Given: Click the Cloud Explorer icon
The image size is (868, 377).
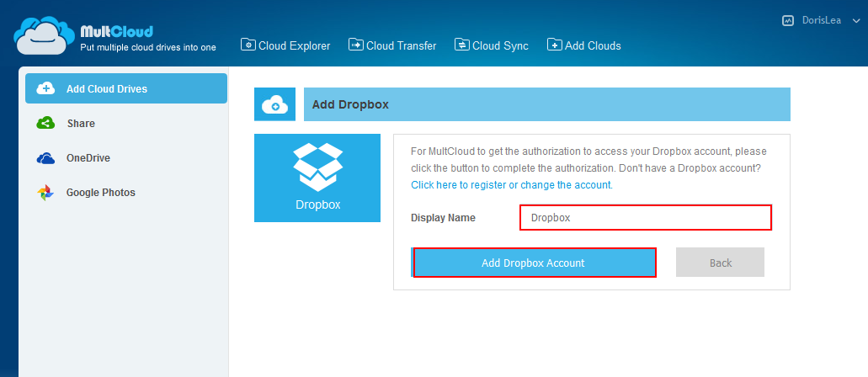Looking at the screenshot, I should tap(248, 45).
